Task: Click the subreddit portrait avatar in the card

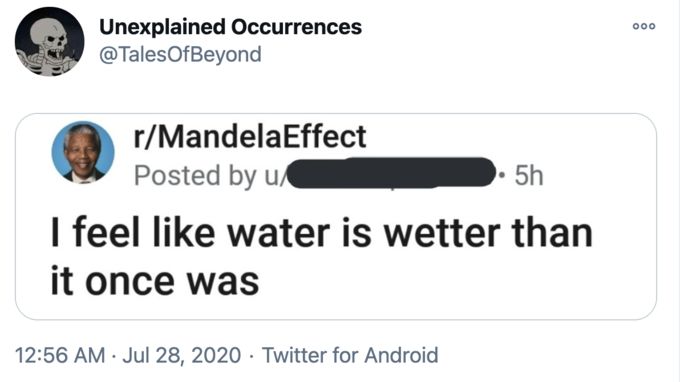Action: pos(83,152)
